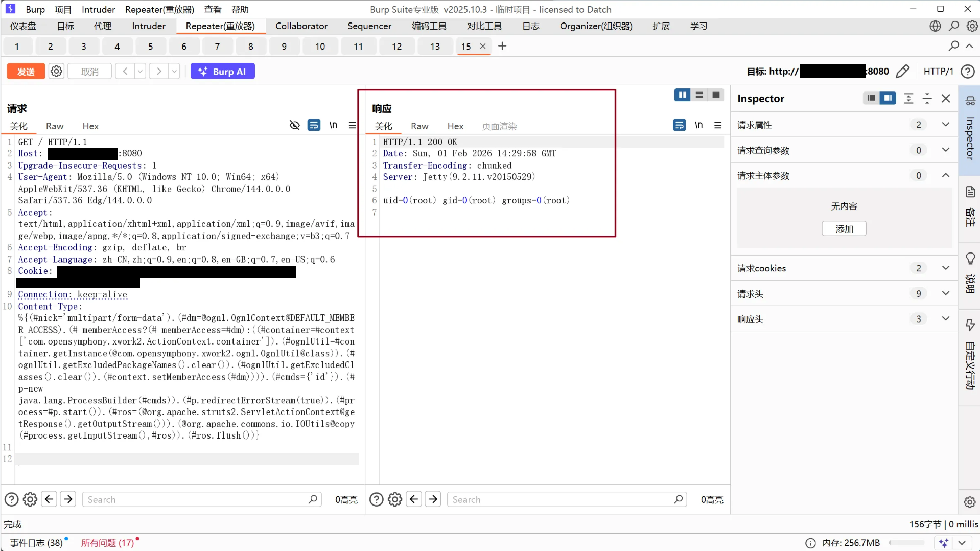Expand 请求查询参数 section chevron
980x551 pixels.
pos(946,150)
